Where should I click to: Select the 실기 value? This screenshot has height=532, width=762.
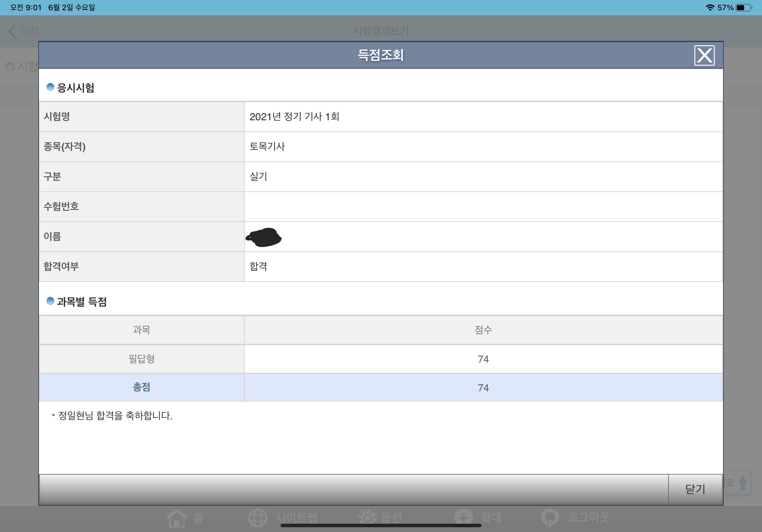258,176
